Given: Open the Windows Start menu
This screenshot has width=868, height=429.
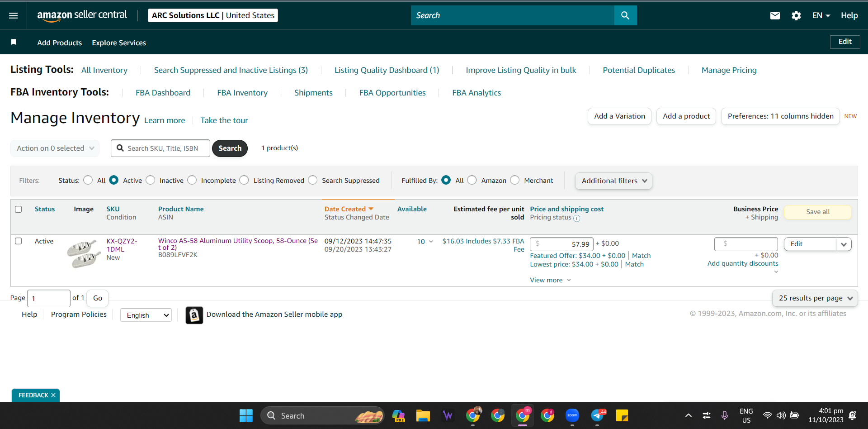Looking at the screenshot, I should 246,415.
